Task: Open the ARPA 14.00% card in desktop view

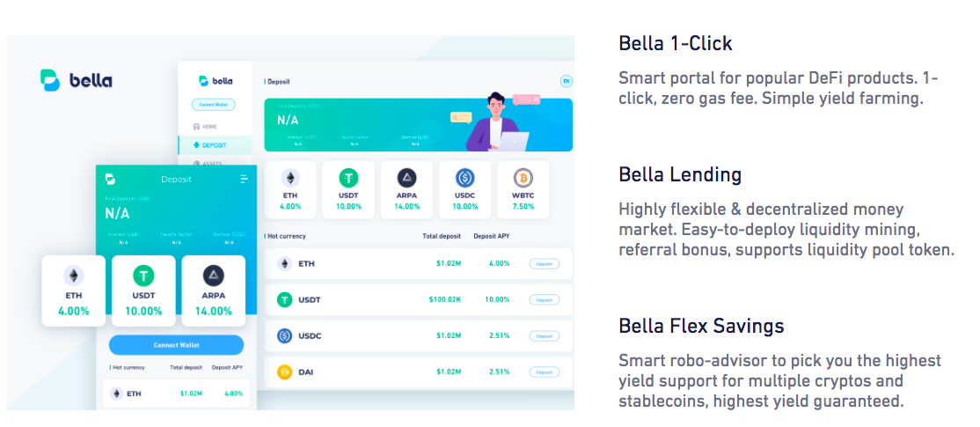Action: 407,190
